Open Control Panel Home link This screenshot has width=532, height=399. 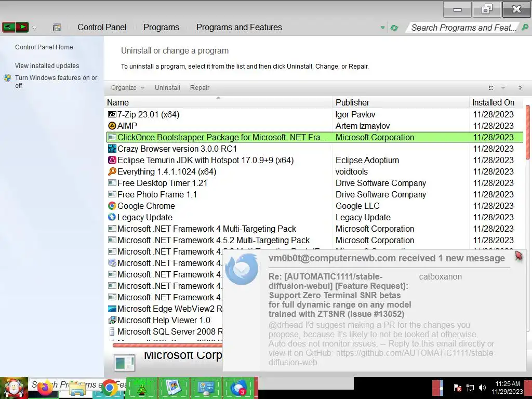[44, 47]
